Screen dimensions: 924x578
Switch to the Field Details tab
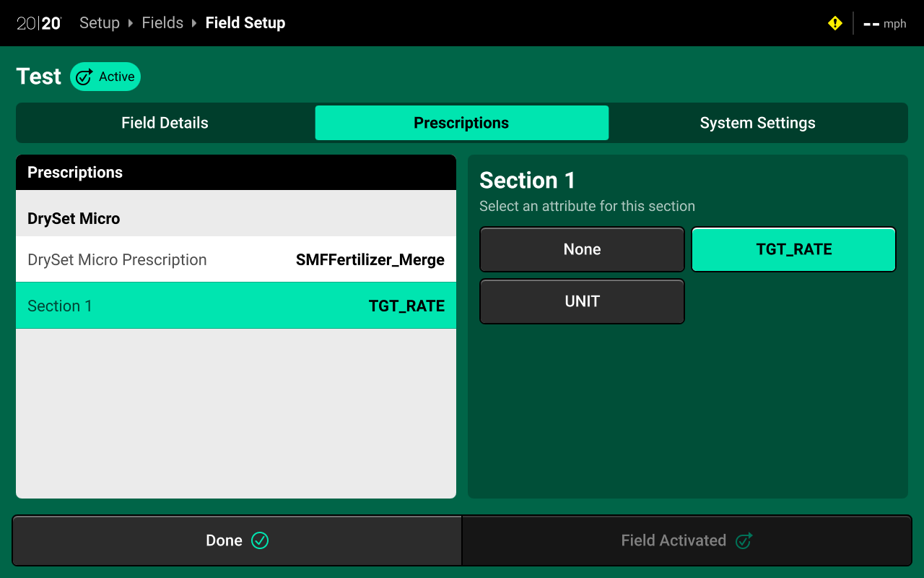coord(165,123)
